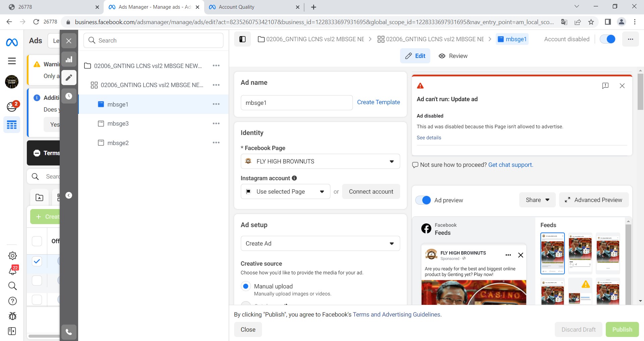Click the Meta logo icon
This screenshot has width=644, height=341.
pos(12,42)
